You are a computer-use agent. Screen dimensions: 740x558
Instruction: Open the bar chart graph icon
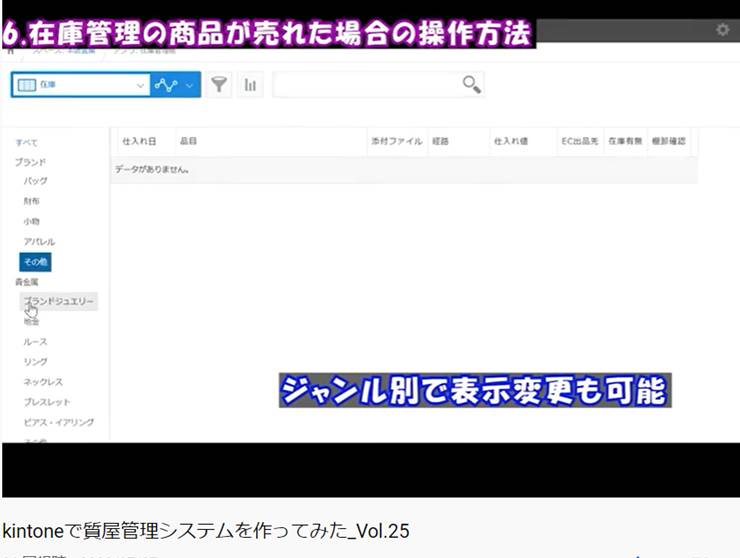[x=250, y=86]
